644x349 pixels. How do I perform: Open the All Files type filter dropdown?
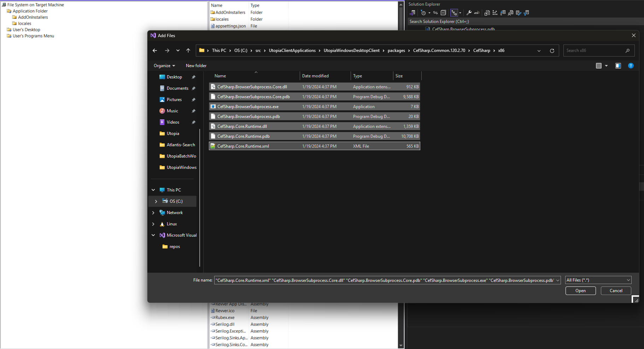(598, 280)
